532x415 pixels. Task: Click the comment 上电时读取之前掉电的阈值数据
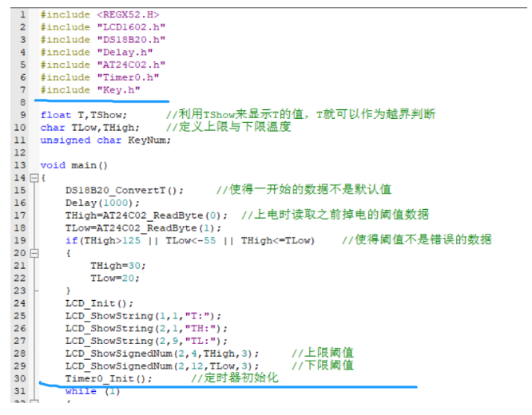[x=335, y=215]
